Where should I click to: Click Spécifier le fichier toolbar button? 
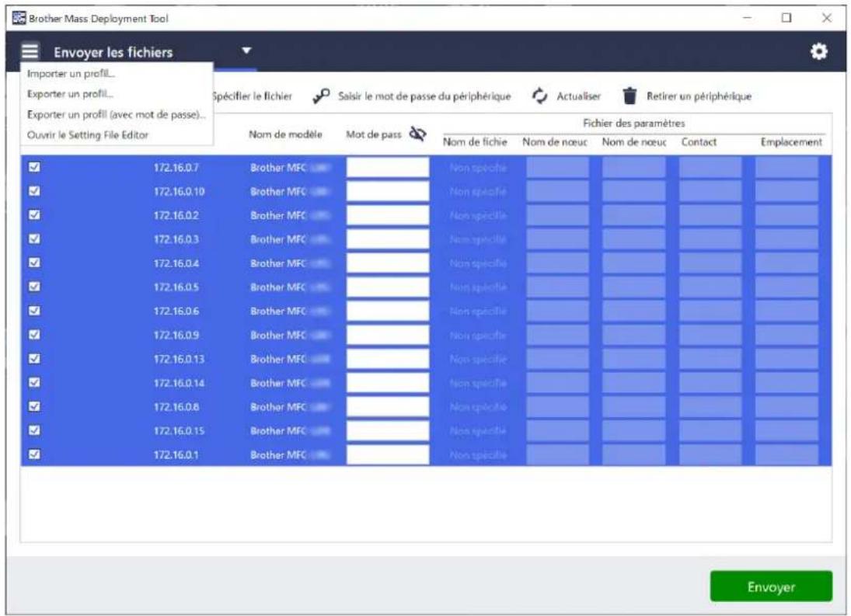click(x=253, y=96)
